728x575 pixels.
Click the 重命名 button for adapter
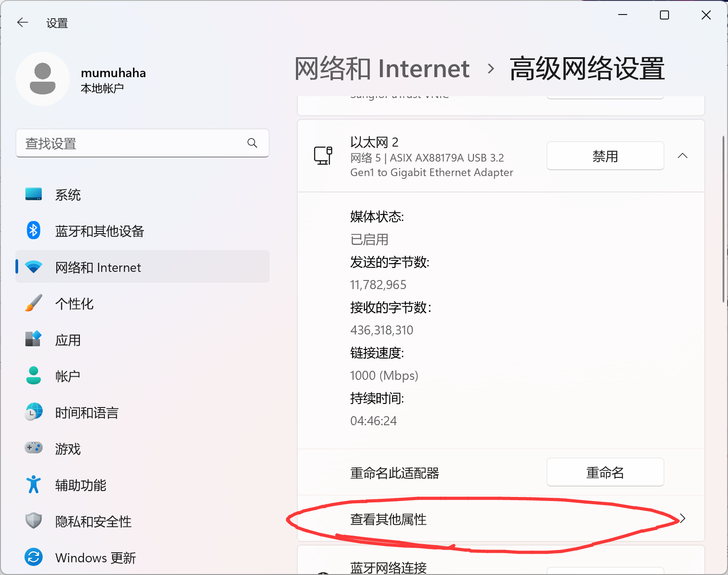[x=605, y=472]
